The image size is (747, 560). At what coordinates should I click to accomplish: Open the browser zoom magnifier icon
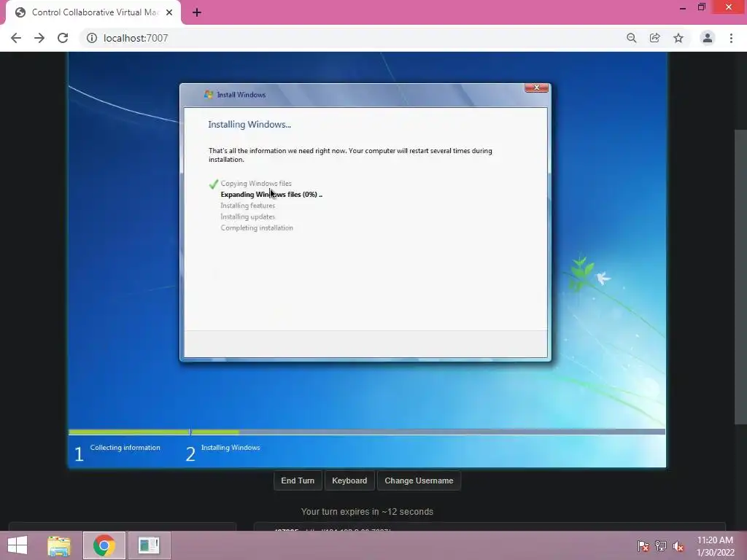(x=632, y=38)
